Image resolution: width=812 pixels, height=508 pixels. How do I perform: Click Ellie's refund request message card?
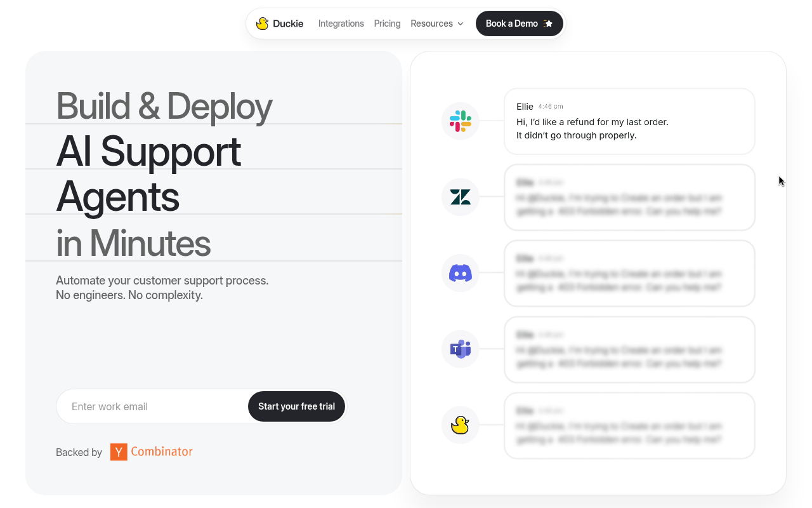pyautogui.click(x=629, y=121)
